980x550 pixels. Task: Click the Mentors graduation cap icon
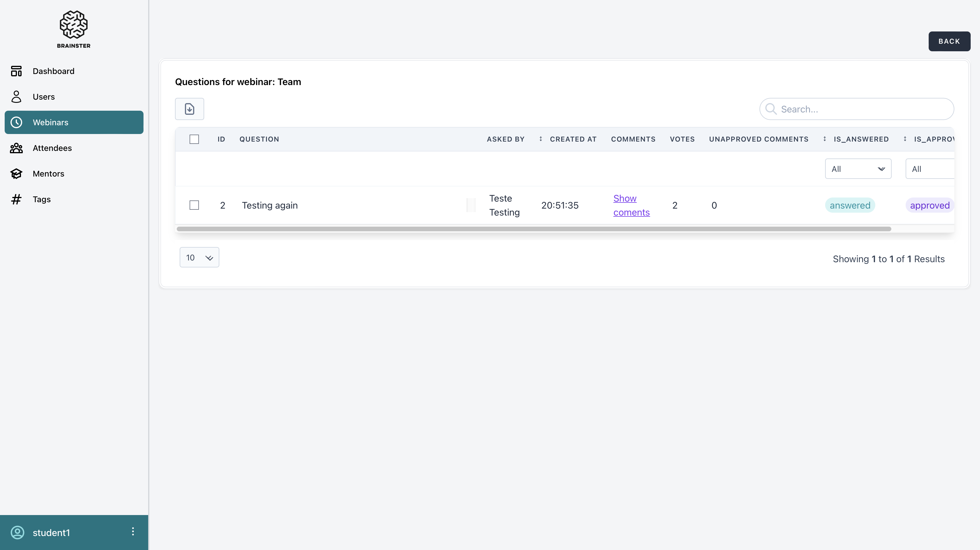click(x=16, y=174)
